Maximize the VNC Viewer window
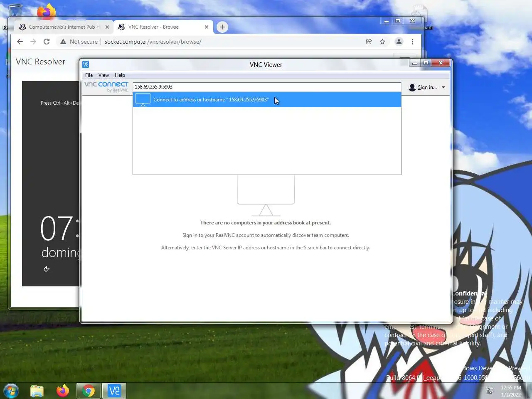The height and width of the screenshot is (399, 532). 426,63
